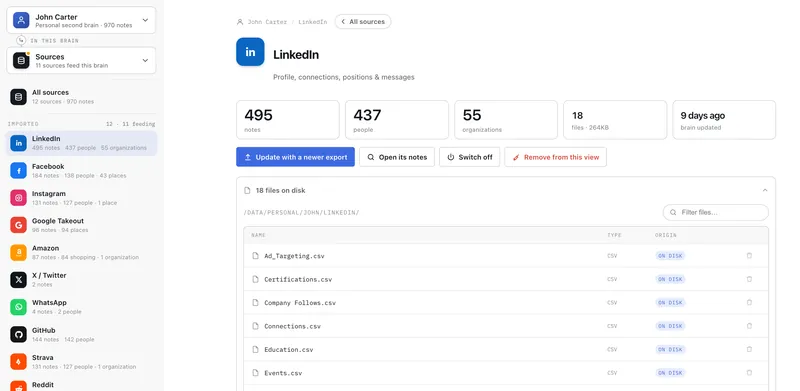Click the file icon beside Ad_Targeting.csv

pyautogui.click(x=256, y=256)
